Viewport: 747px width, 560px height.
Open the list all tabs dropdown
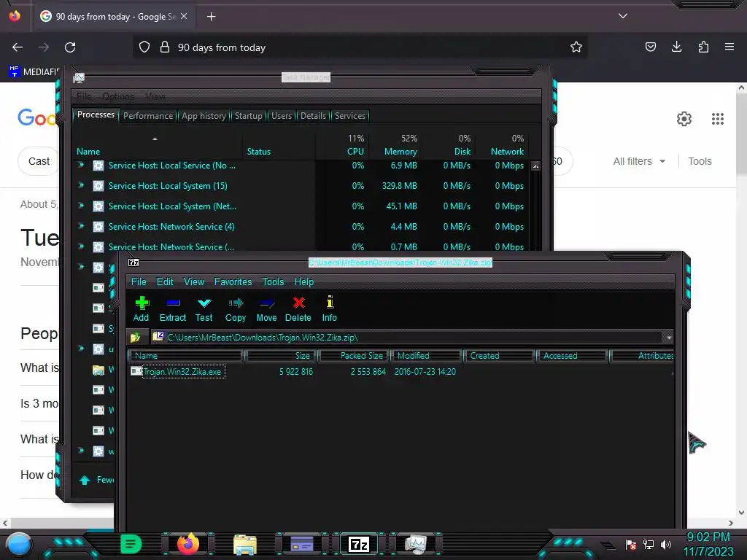(x=623, y=16)
